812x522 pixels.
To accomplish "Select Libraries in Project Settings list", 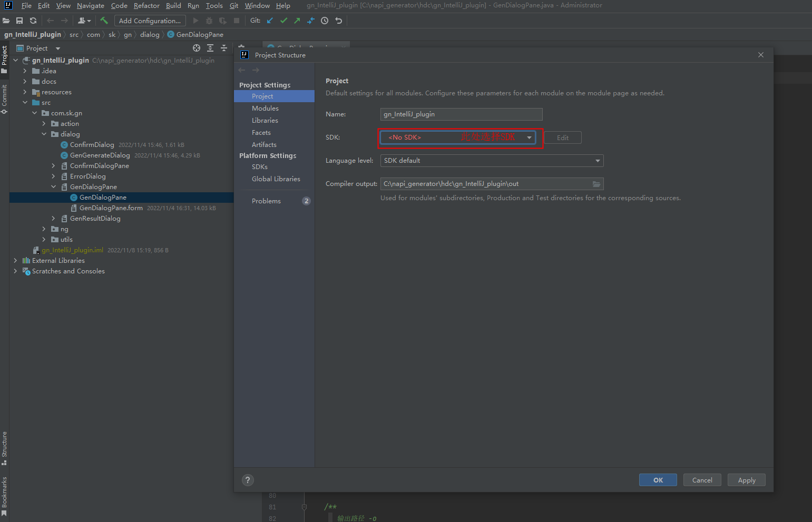I will (265, 120).
